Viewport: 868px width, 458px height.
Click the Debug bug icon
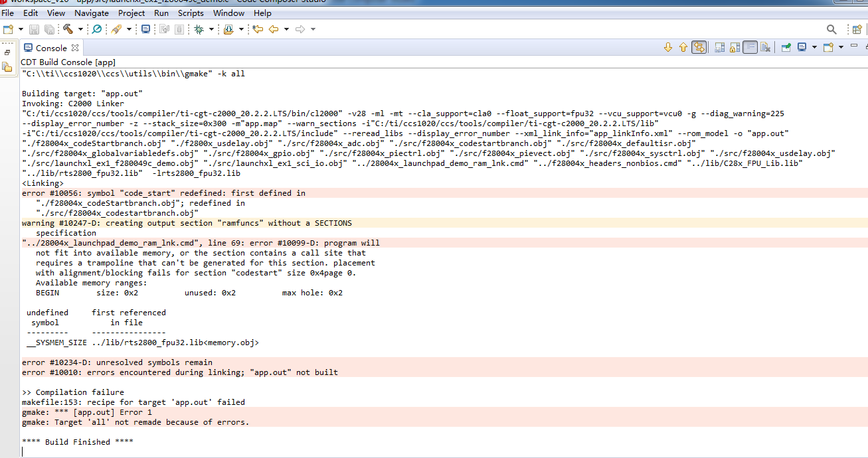[199, 29]
